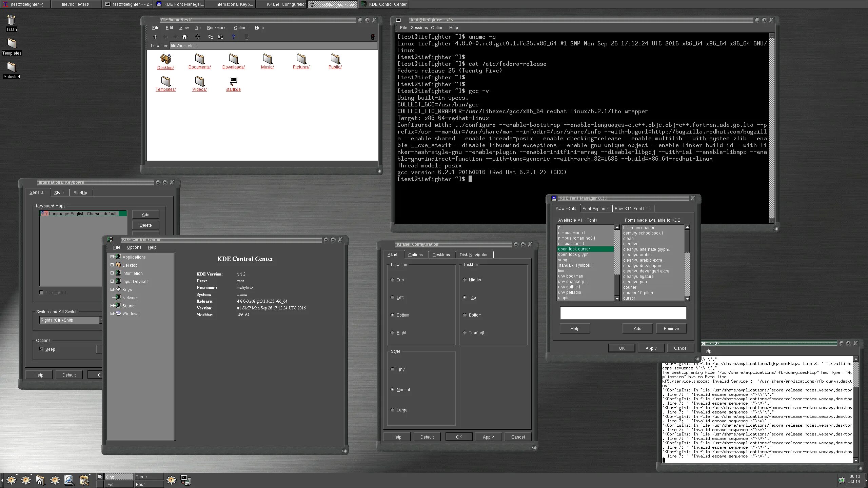Switch to the Font Explorer tab
Viewport: 868px width, 488px height.
tap(595, 209)
